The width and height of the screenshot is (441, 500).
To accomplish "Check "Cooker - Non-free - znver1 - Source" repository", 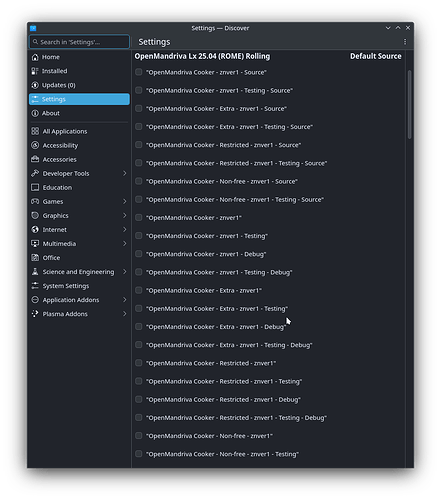I will click(x=139, y=181).
